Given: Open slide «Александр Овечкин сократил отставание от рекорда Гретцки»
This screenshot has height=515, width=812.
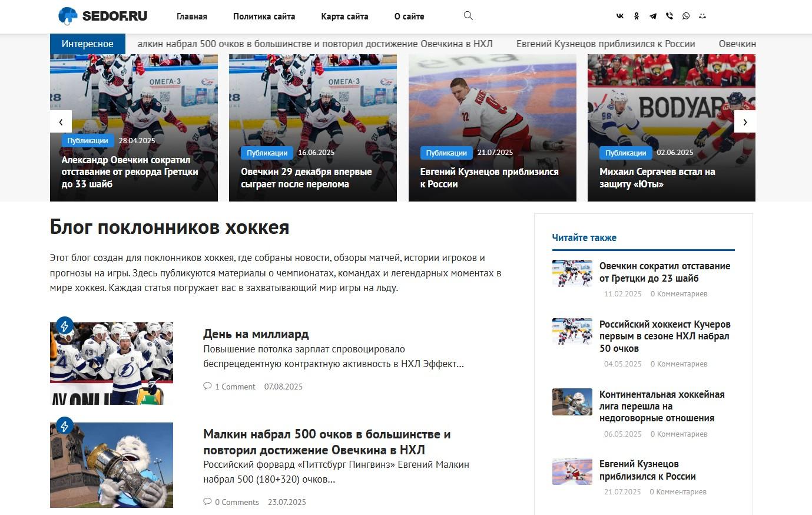Looking at the screenshot, I should (130, 171).
